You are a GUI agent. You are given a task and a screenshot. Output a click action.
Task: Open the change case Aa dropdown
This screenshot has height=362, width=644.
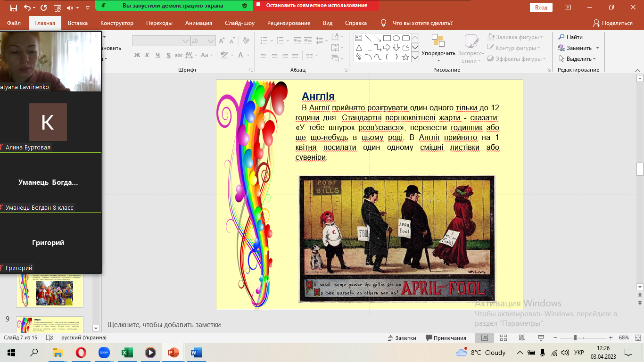click(206, 55)
